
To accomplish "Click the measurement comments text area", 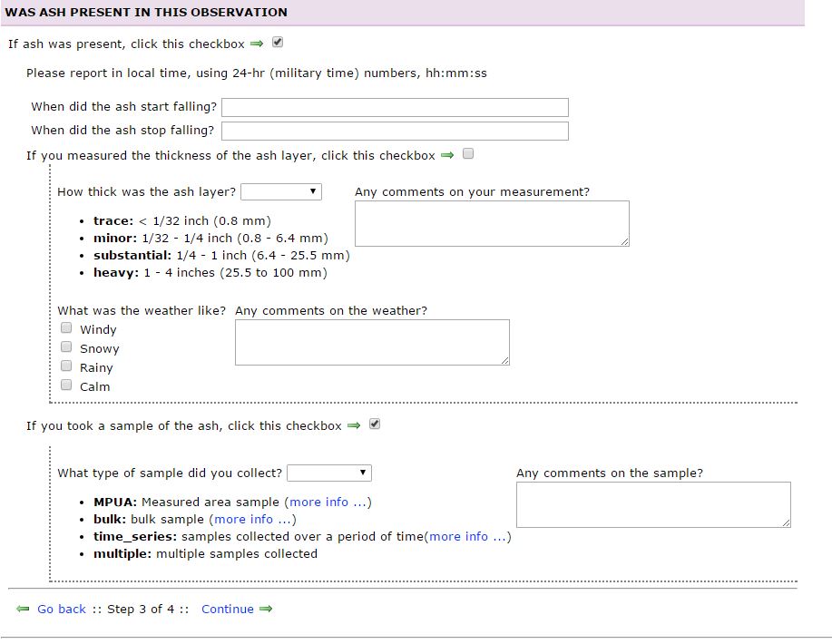I will click(491, 223).
